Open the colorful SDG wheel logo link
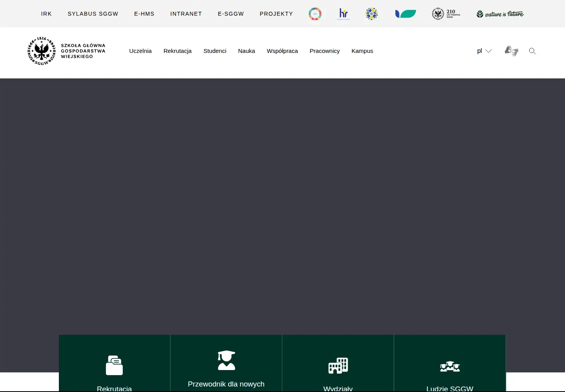 coord(315,14)
